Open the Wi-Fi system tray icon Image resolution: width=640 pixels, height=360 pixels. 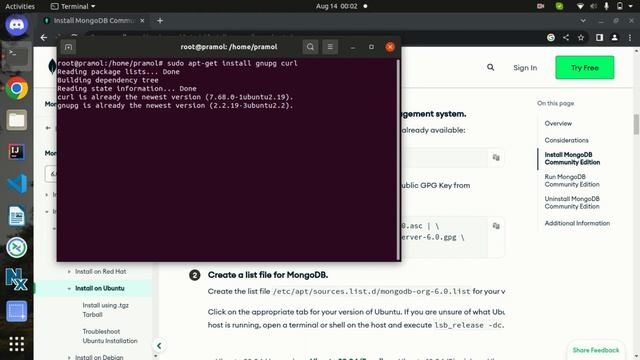[580, 6]
